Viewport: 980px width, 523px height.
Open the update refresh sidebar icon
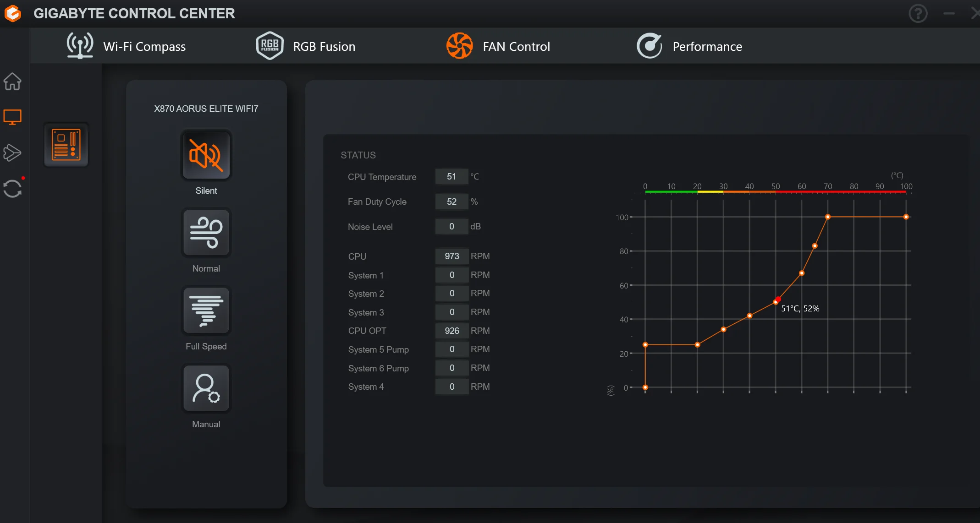pyautogui.click(x=12, y=188)
